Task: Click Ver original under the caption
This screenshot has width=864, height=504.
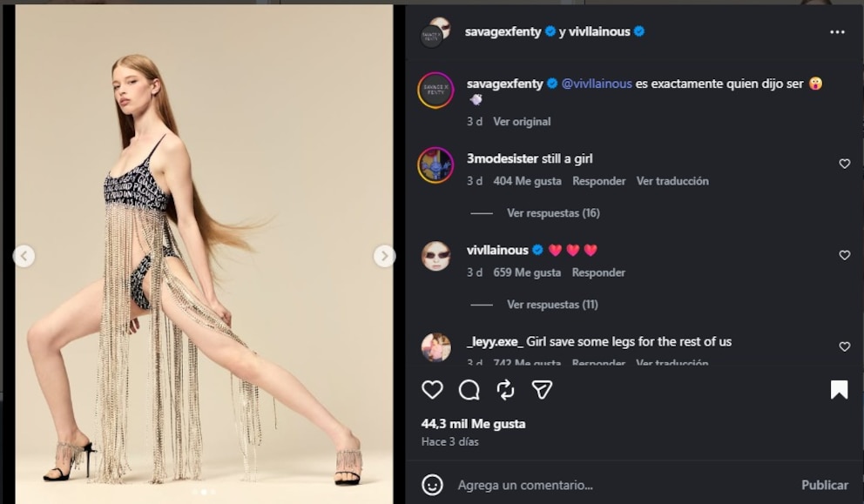Action: [x=522, y=122]
